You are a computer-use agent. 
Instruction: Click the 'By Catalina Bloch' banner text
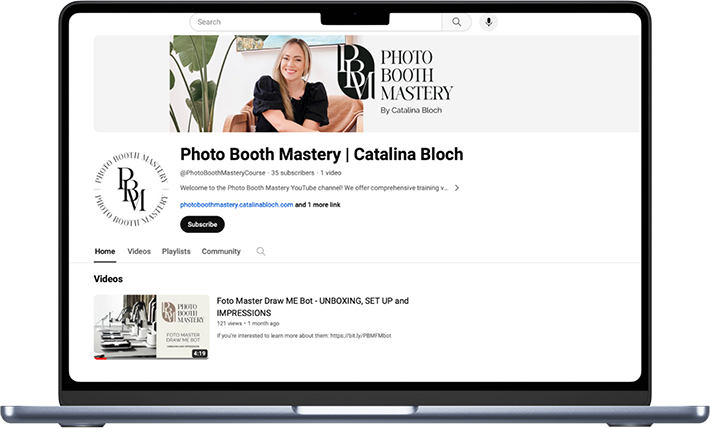pyautogui.click(x=411, y=110)
